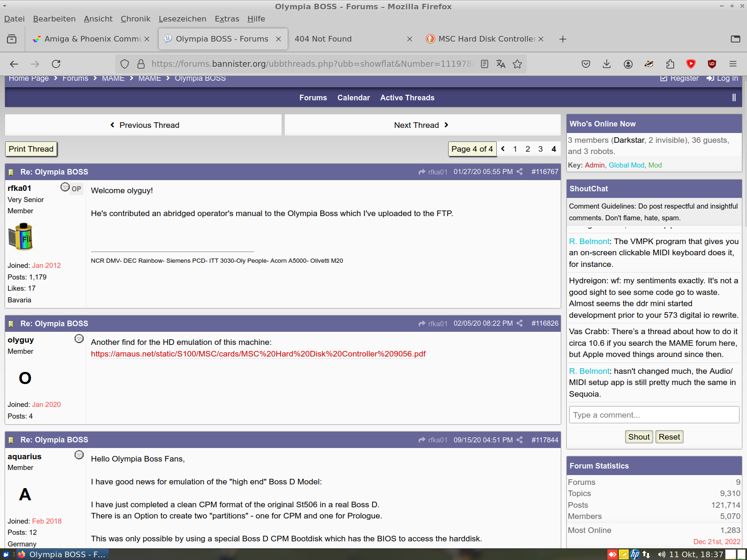Open rfka01 avatar image
This screenshot has width=747, height=560.
pyautogui.click(x=21, y=237)
